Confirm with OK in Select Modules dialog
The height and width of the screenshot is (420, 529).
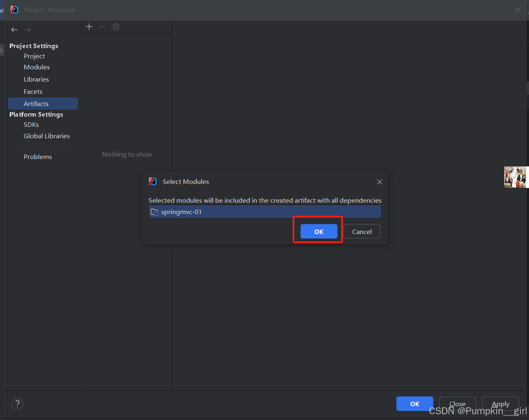pyautogui.click(x=319, y=232)
